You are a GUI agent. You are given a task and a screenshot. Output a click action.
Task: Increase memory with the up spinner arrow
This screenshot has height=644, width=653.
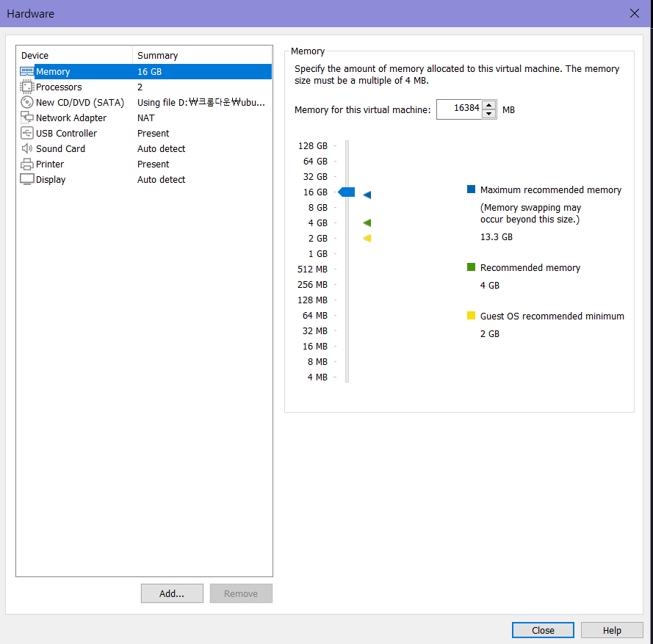tap(489, 105)
